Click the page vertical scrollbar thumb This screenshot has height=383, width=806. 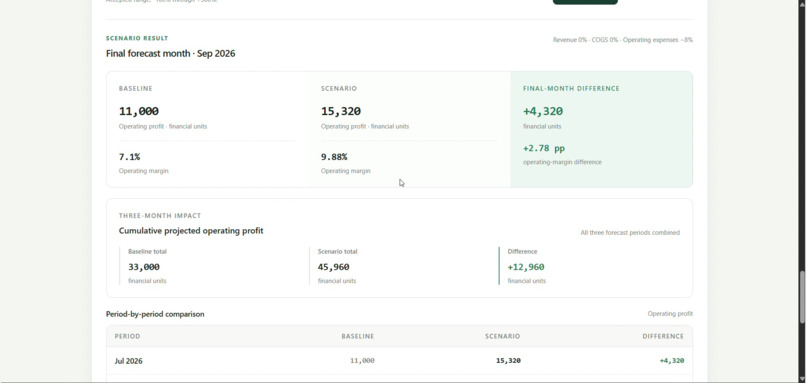(x=802, y=297)
